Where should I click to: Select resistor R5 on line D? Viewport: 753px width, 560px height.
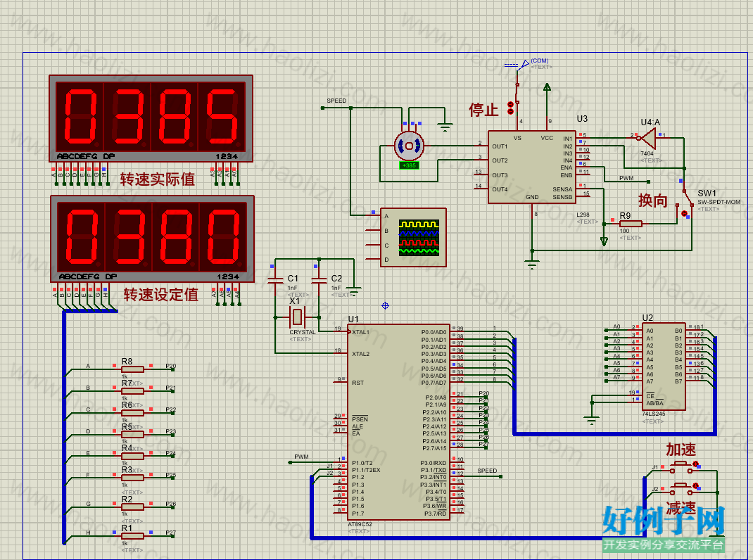point(132,434)
